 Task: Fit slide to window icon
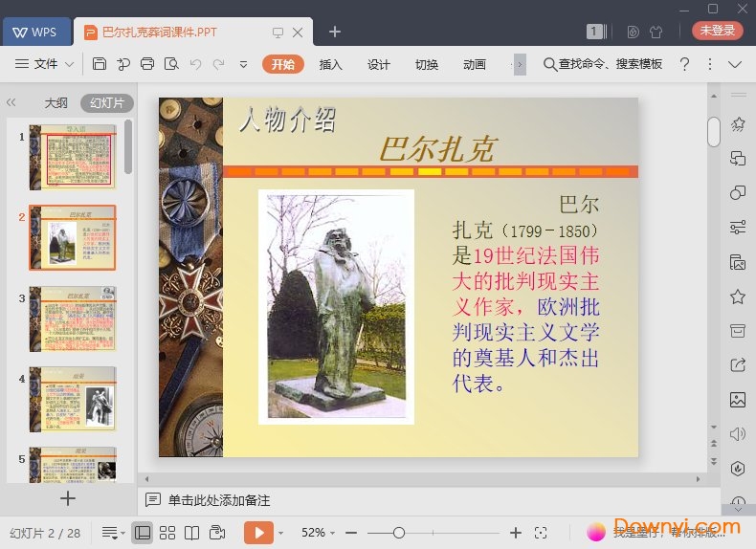pos(541,533)
